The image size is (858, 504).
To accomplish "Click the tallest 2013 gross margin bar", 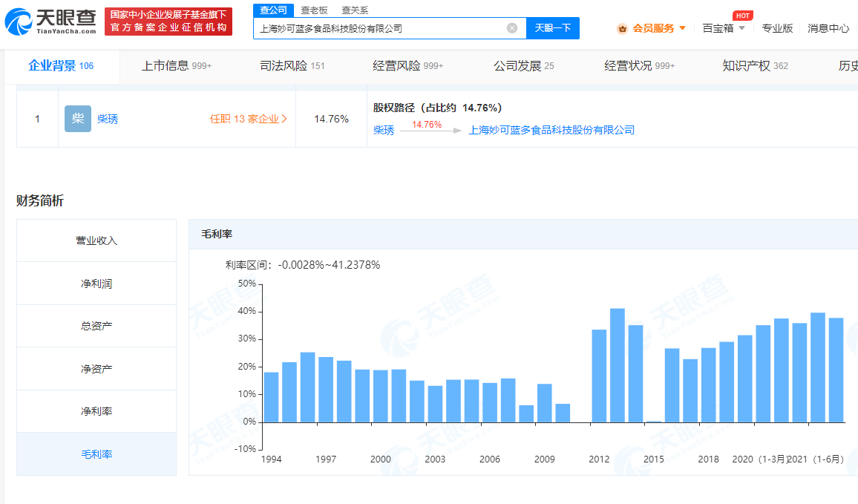I will pyautogui.click(x=618, y=365).
